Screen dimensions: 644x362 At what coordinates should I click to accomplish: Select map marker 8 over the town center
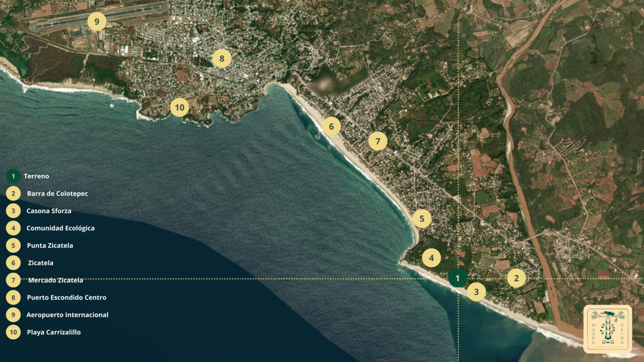222,58
